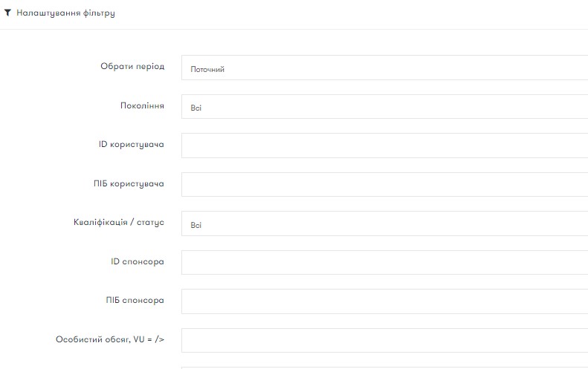Expand the Покоління dropdown showing Всі
The height and width of the screenshot is (369, 588).
coord(385,107)
